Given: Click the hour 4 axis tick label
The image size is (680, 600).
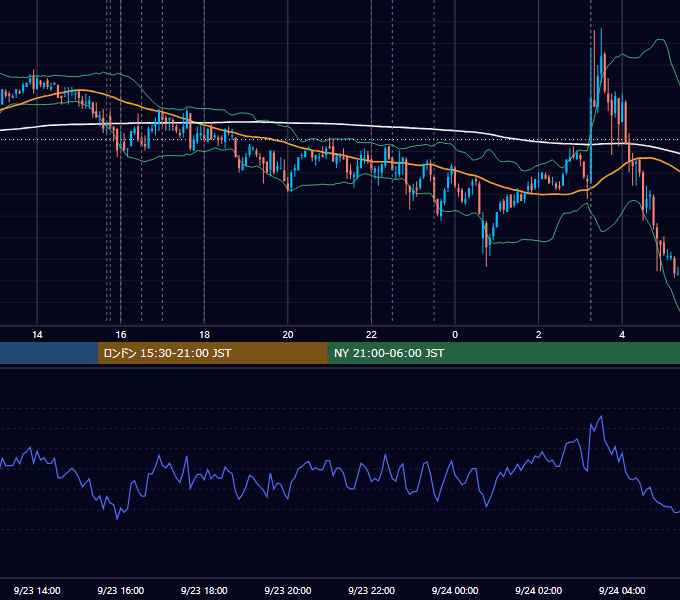Looking at the screenshot, I should point(622,335).
